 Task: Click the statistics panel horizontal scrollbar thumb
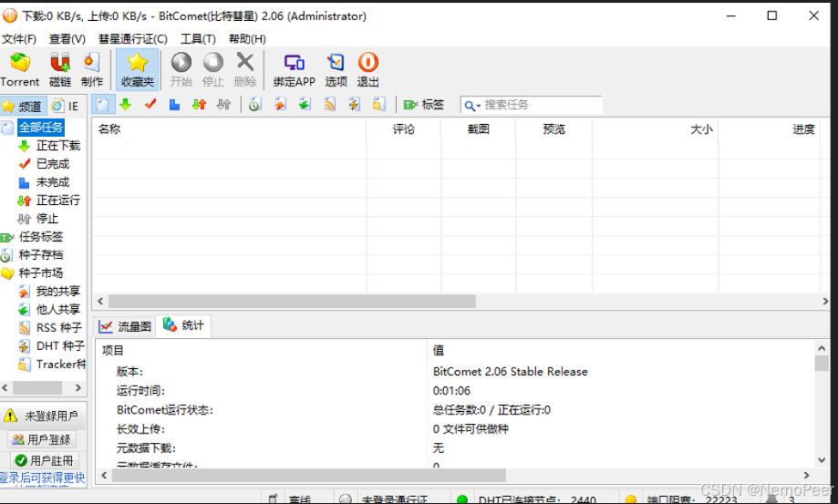(x=308, y=475)
